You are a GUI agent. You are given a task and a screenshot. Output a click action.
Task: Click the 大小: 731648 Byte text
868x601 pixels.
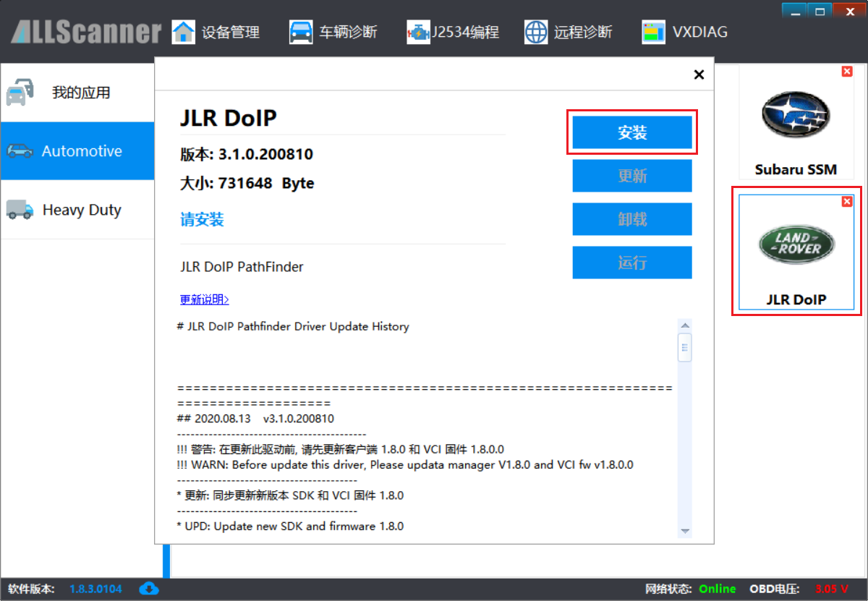click(x=247, y=183)
